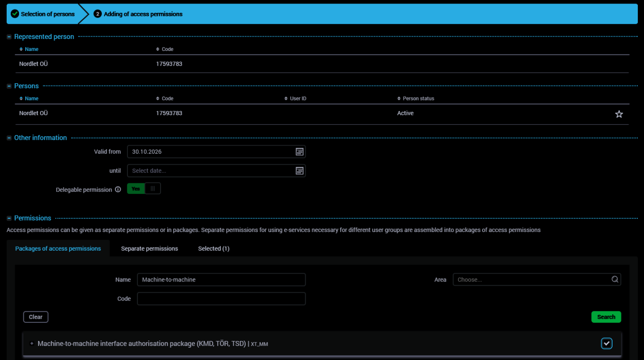Collapse the Persons section

coord(9,86)
